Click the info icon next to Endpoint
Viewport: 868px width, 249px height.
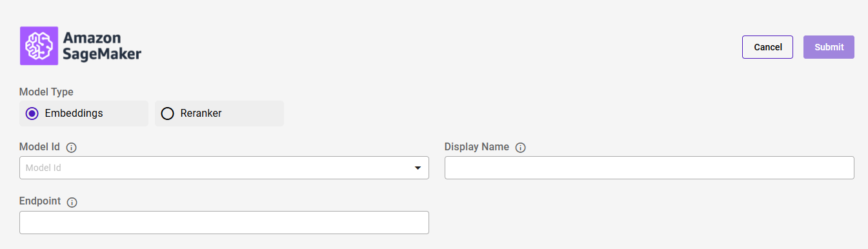pos(72,203)
